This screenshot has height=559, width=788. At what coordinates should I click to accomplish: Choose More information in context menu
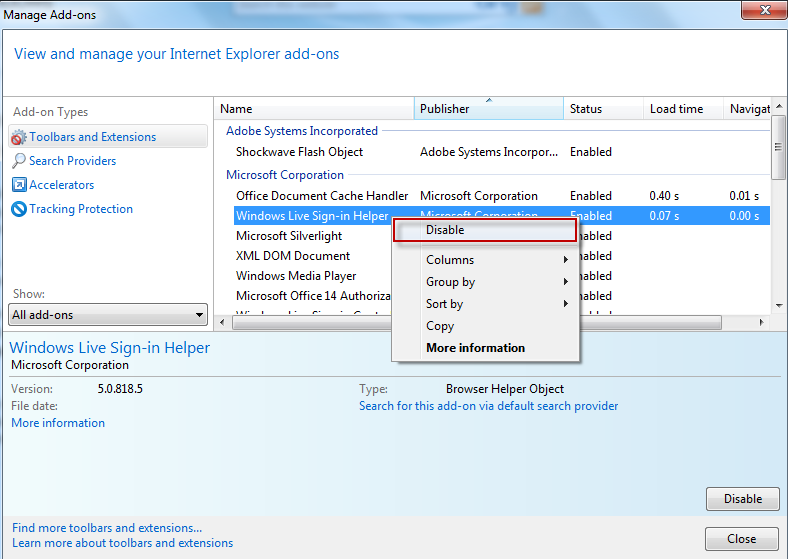coord(485,348)
